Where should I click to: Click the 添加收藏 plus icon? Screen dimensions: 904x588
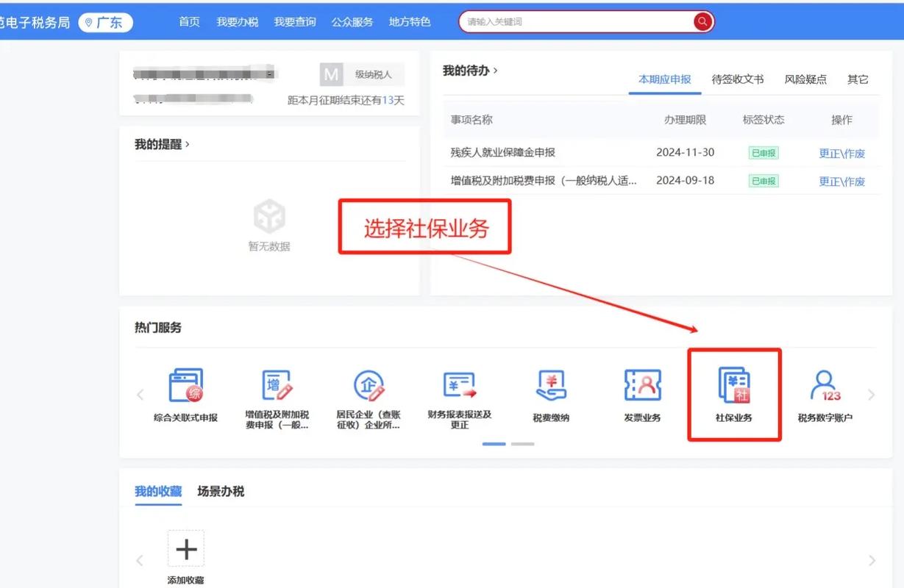pyautogui.click(x=186, y=548)
